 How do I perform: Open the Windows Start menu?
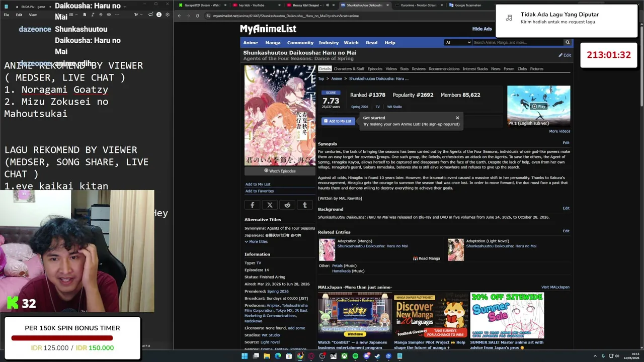245,356
